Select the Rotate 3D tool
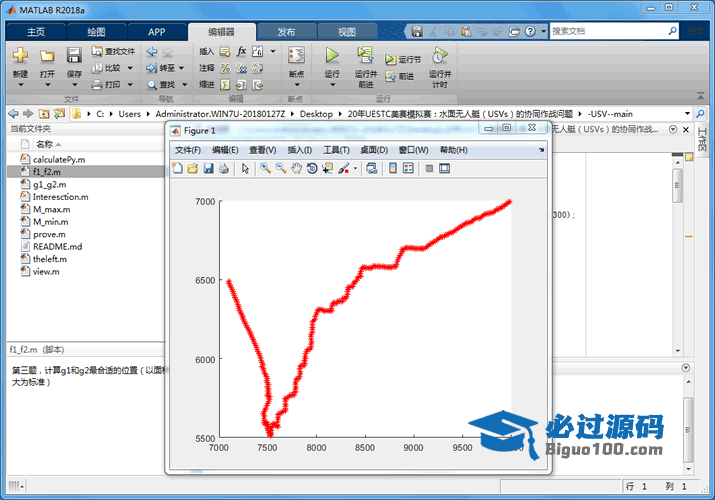715x500 pixels. (x=312, y=169)
